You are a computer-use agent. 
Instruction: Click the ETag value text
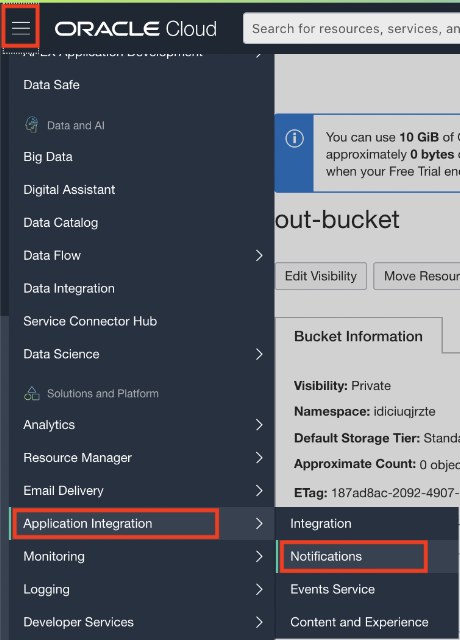pyautogui.click(x=396, y=493)
